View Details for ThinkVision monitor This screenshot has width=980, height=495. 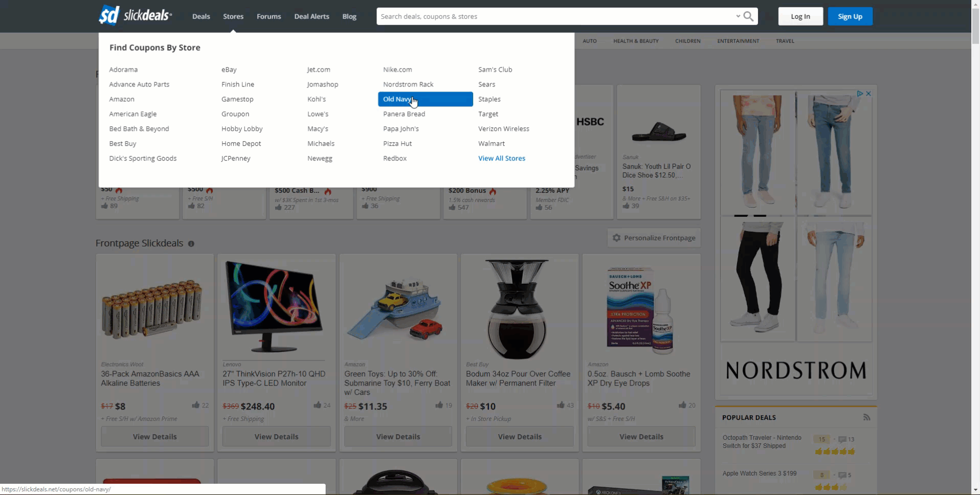pos(276,437)
